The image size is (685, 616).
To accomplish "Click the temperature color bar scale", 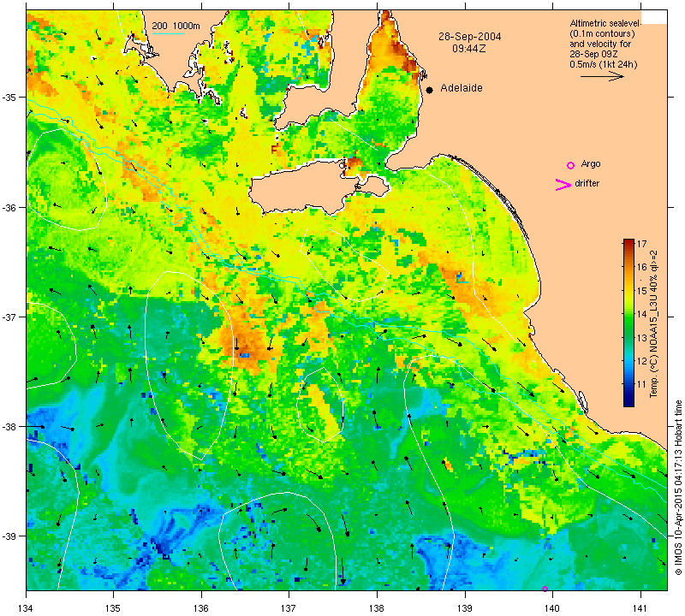I will [x=628, y=323].
